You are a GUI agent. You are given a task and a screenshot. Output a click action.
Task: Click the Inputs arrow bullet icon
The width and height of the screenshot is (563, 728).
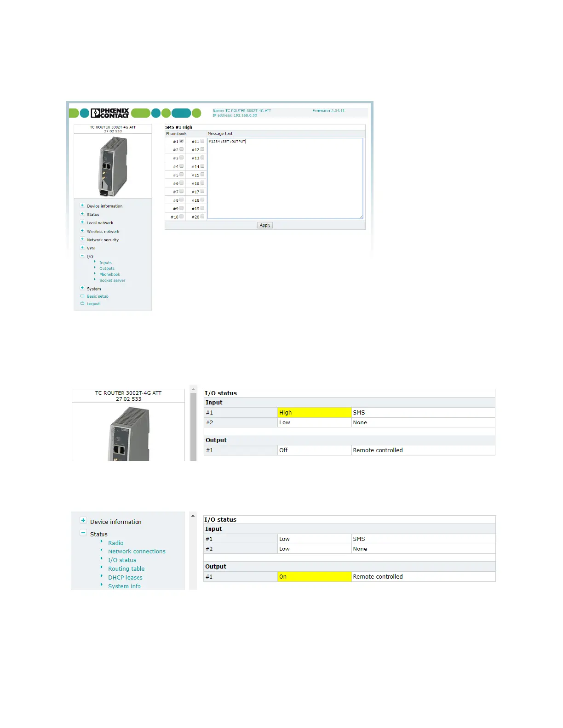(x=95, y=262)
